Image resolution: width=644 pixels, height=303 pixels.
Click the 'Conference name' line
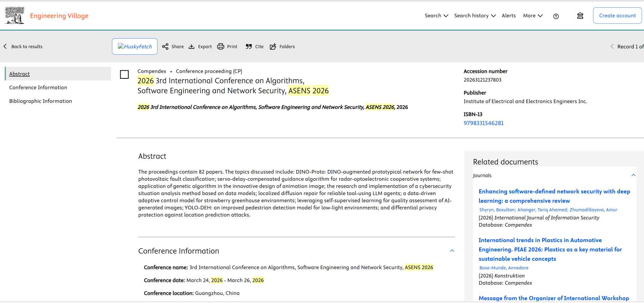click(x=288, y=267)
